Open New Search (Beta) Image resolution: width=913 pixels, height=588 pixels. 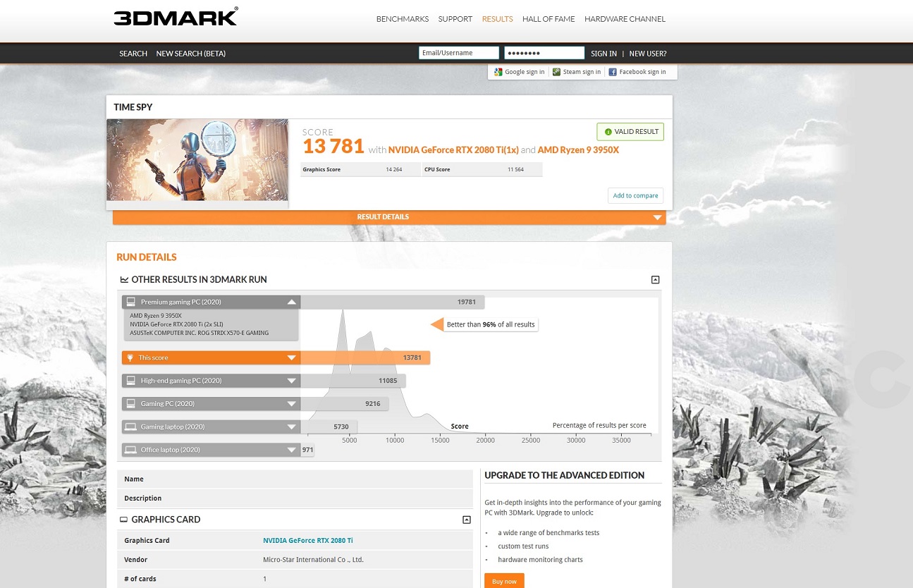(190, 54)
